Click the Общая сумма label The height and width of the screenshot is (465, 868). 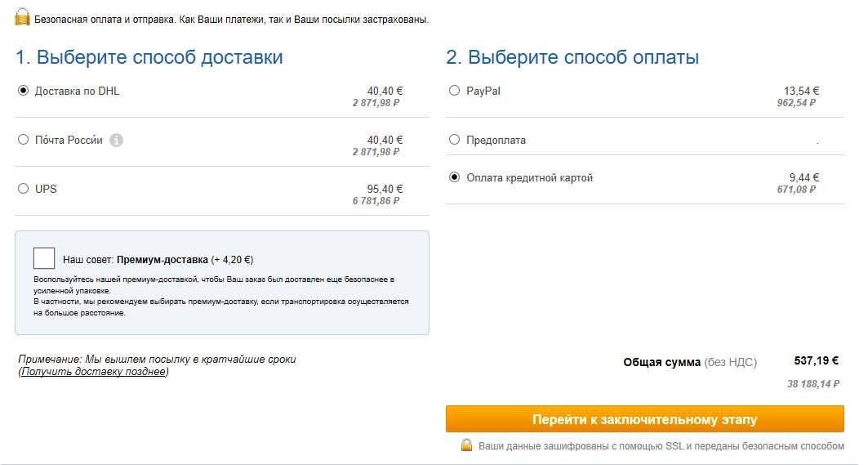(x=661, y=362)
